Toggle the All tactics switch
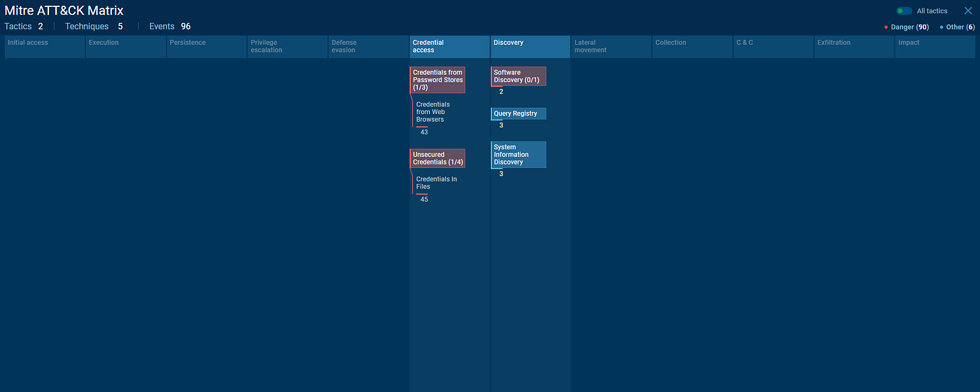Image resolution: width=980 pixels, height=392 pixels. coord(904,11)
